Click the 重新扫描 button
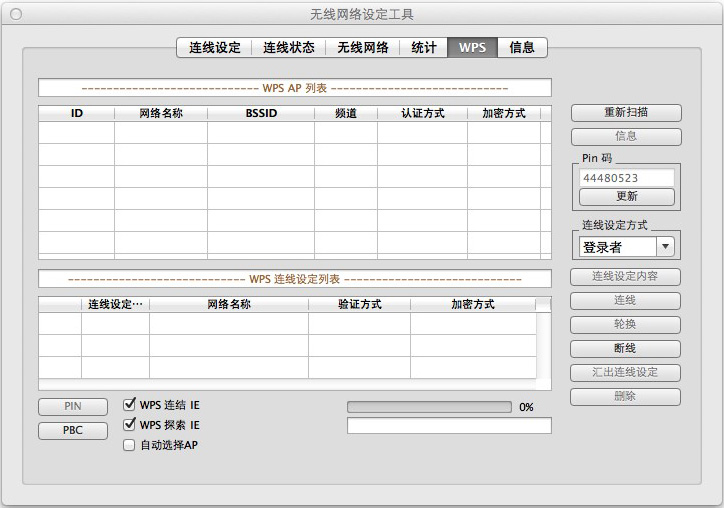 click(626, 113)
